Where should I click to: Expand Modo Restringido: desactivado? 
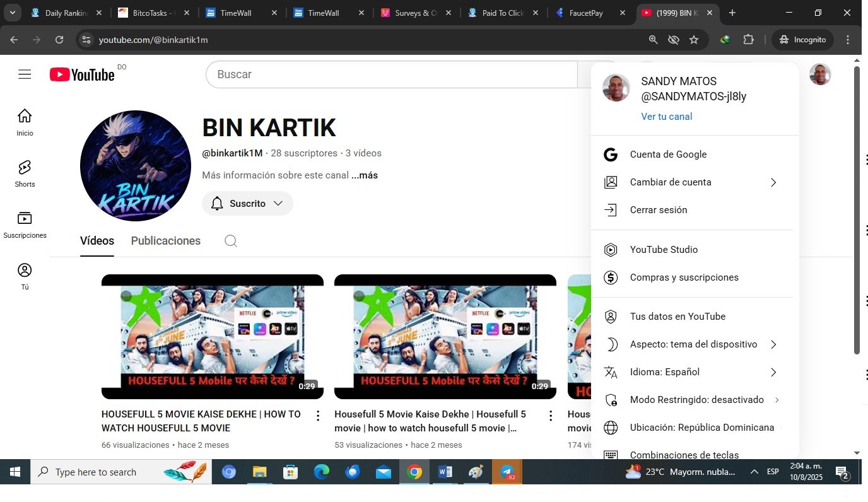pyautogui.click(x=695, y=400)
